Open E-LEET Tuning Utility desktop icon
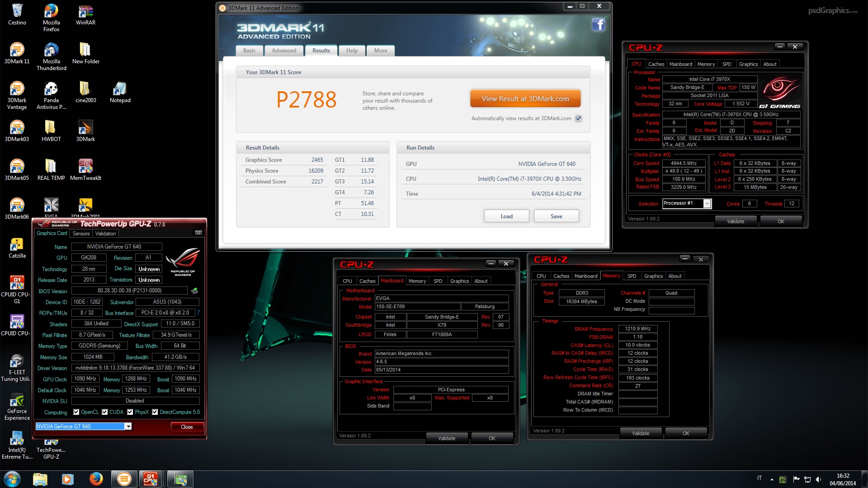This screenshot has width=868, height=488. 17,368
